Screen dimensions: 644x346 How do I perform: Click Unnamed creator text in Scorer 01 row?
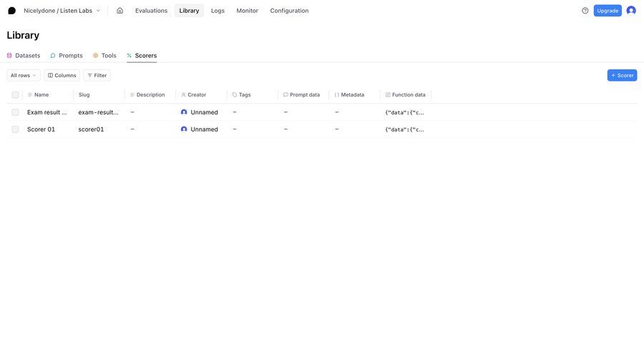(x=204, y=129)
